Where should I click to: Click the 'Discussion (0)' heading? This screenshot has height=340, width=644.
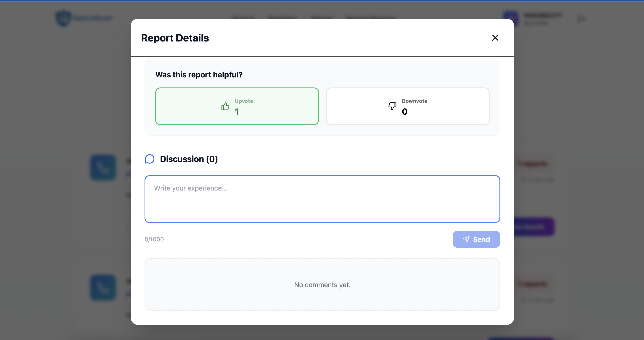coord(189,159)
